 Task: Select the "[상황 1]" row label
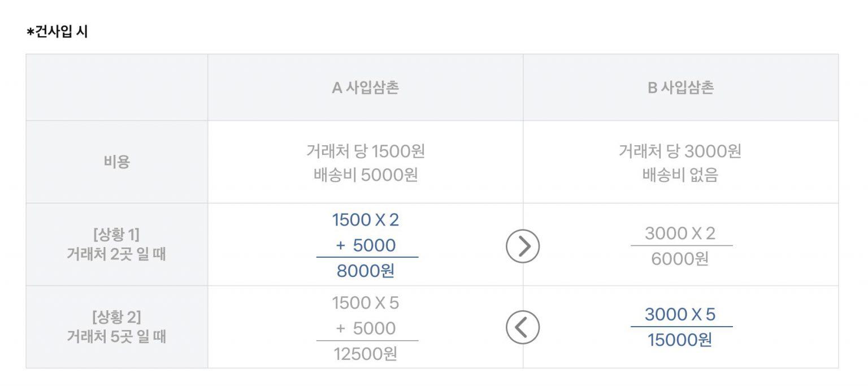click(116, 234)
